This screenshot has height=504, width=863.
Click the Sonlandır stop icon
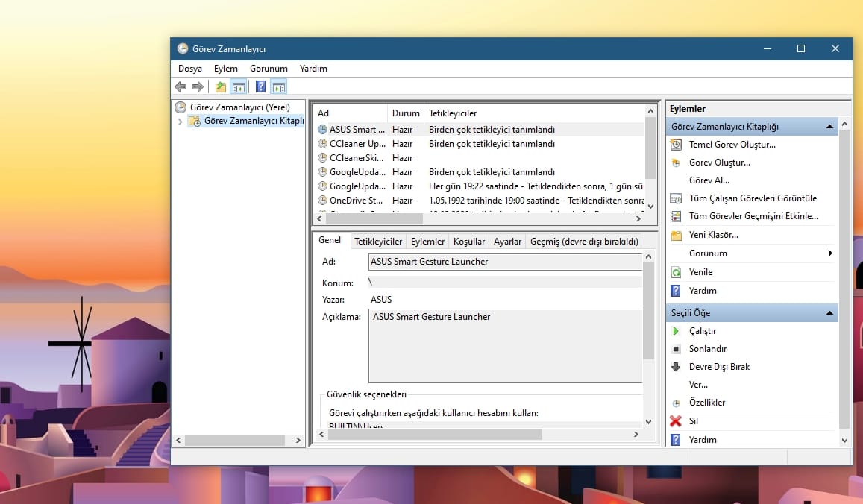coord(676,349)
